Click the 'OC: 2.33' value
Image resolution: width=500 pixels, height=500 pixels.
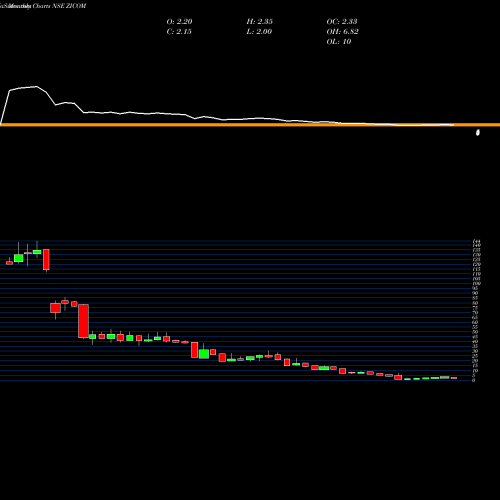(x=342, y=21)
